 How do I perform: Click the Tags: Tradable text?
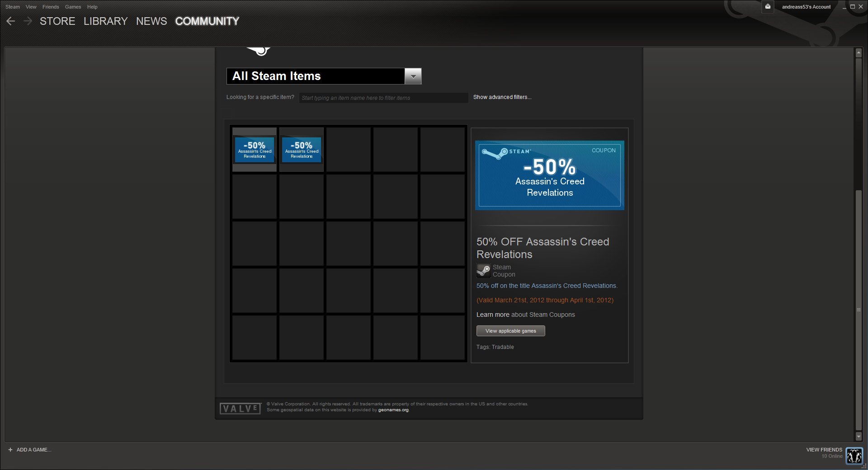pos(495,347)
